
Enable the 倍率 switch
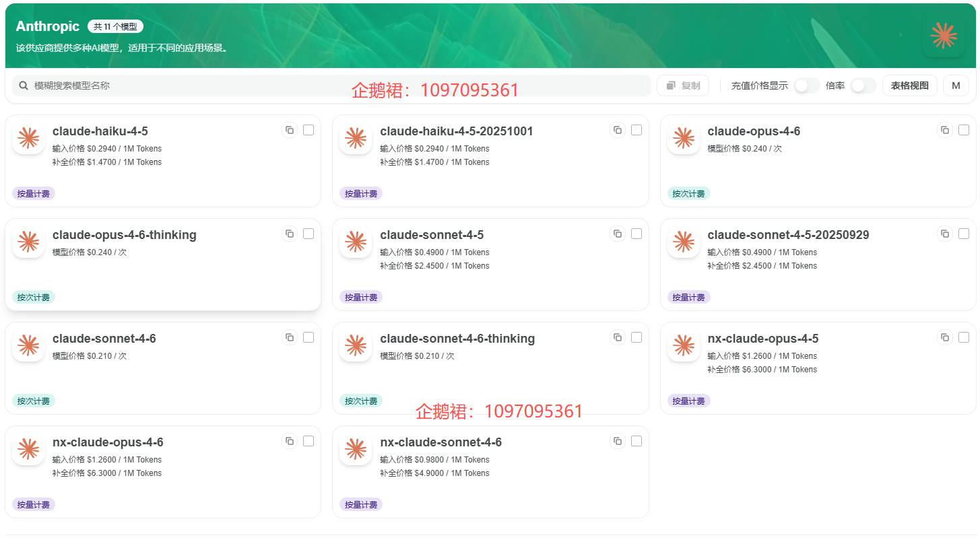(x=863, y=86)
